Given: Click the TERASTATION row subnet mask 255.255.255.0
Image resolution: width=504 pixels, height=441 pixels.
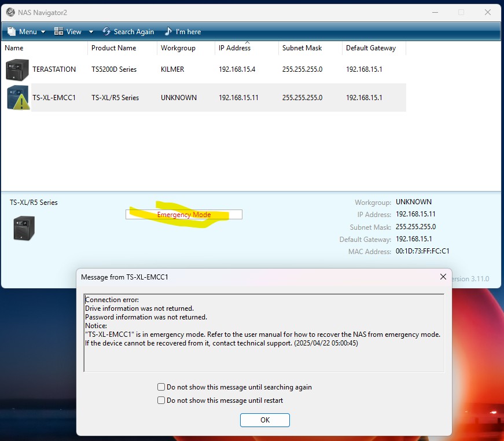Looking at the screenshot, I should 302,69.
